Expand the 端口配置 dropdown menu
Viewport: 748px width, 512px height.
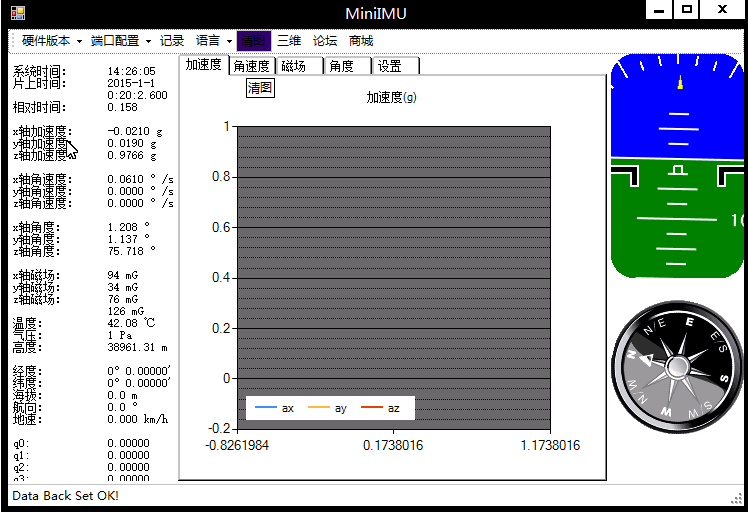(119, 41)
